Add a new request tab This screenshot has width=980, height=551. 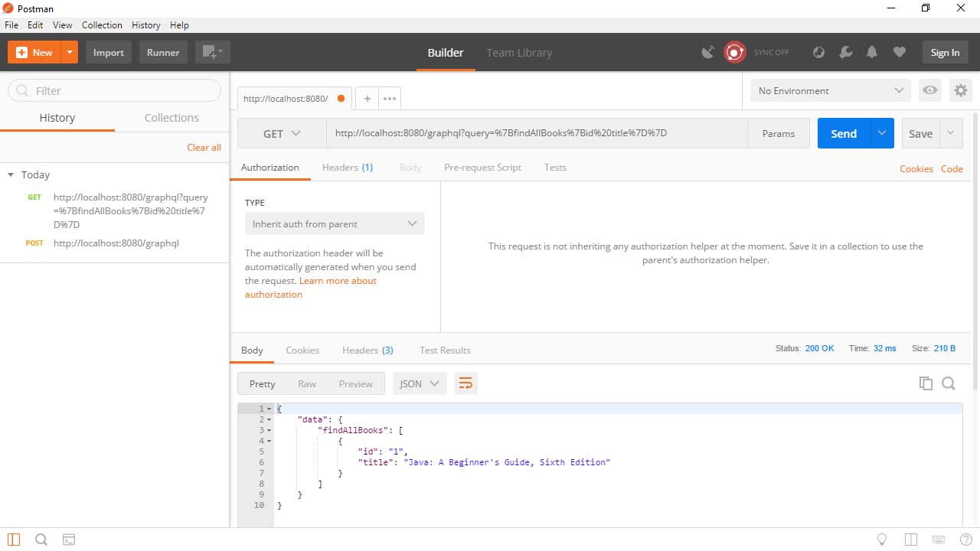367,98
